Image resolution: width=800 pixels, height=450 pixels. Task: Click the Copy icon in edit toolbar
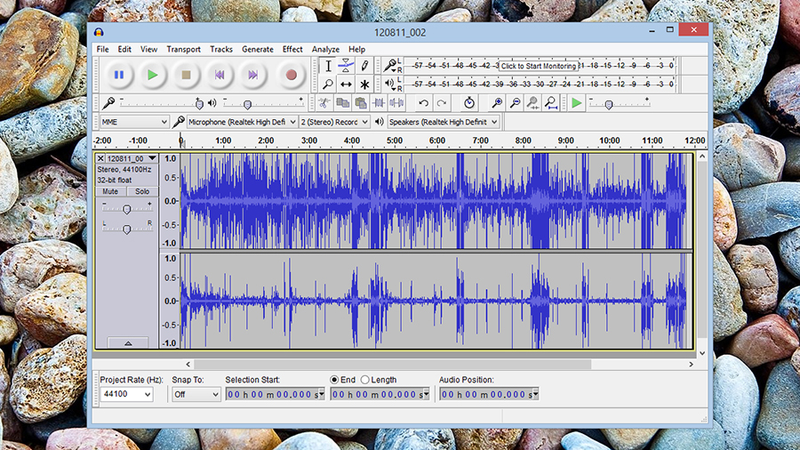click(342, 103)
